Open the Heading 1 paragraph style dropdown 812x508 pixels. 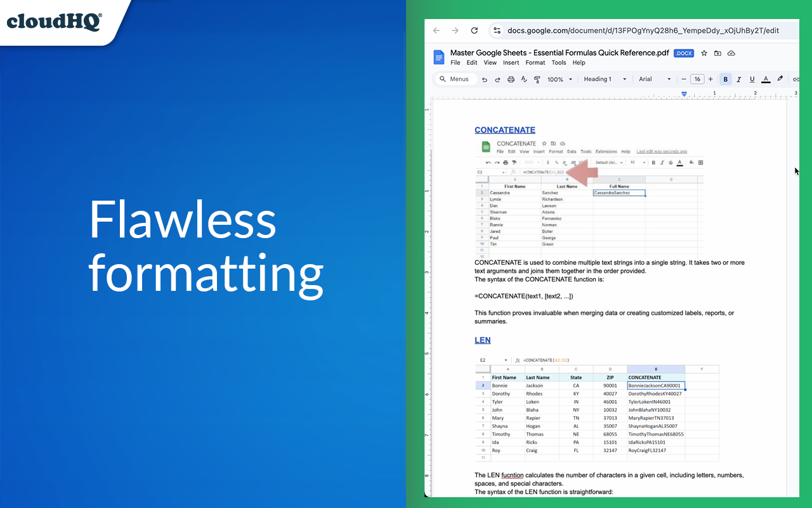(605, 79)
